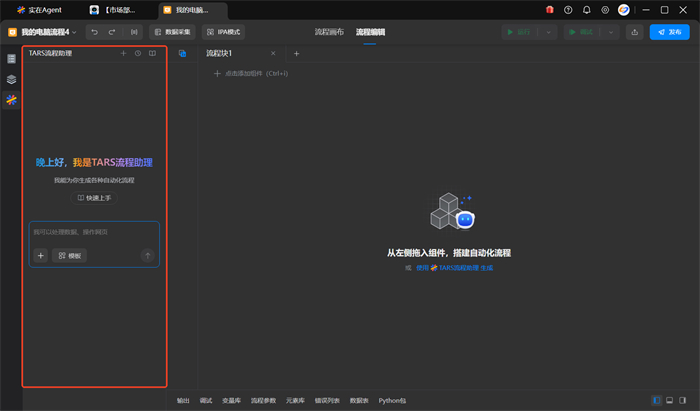Viewport: 700px width, 411px height.
Task: Publish the flow with 发布
Action: [670, 32]
